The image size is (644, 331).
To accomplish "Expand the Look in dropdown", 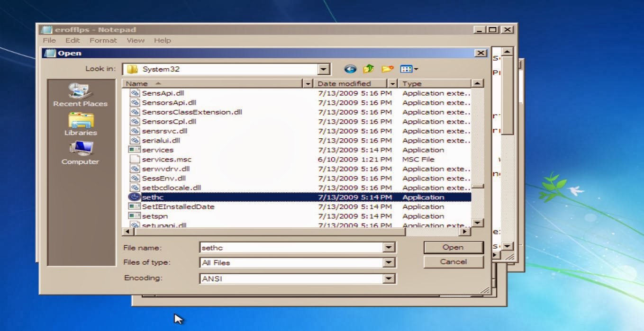I will coord(324,69).
